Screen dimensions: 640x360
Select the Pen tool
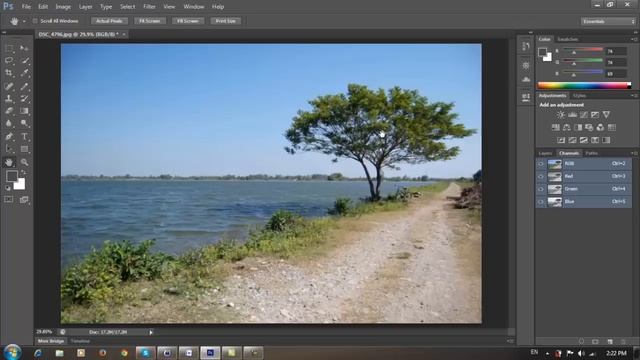point(9,136)
